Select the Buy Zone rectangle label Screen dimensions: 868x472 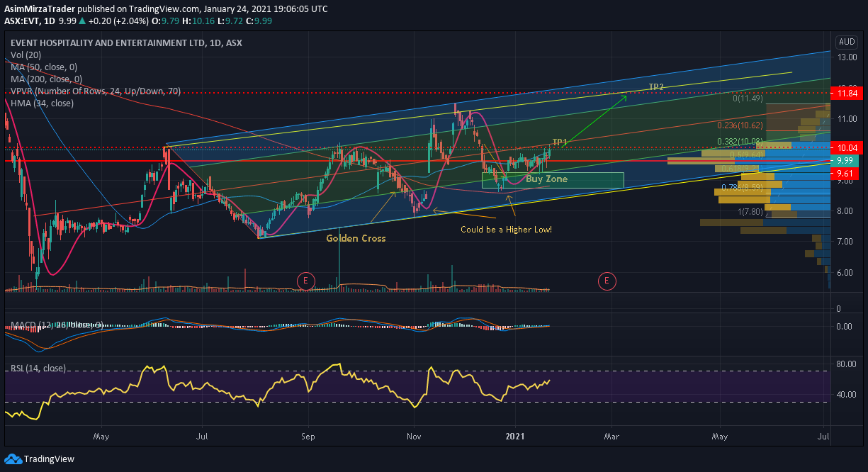546,180
